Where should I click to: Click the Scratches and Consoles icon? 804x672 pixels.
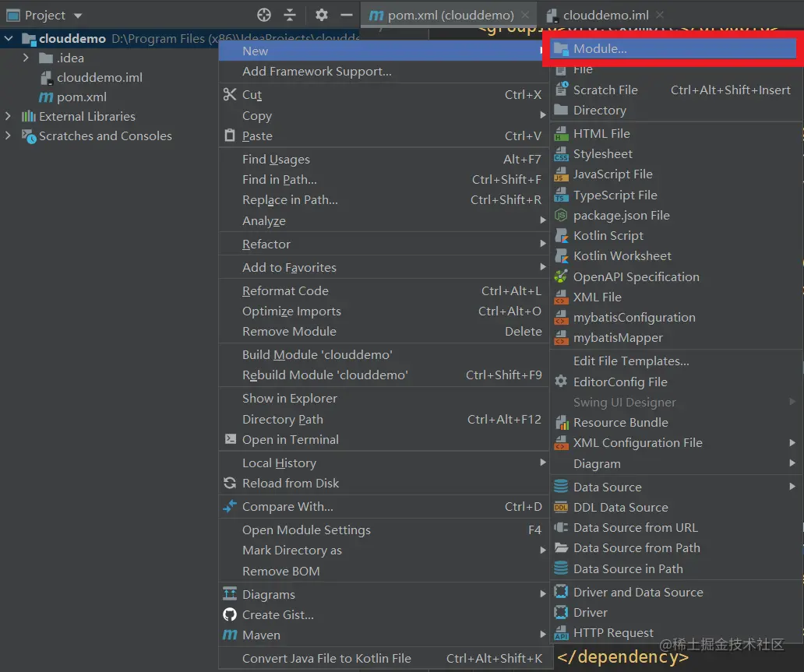pyautogui.click(x=29, y=136)
